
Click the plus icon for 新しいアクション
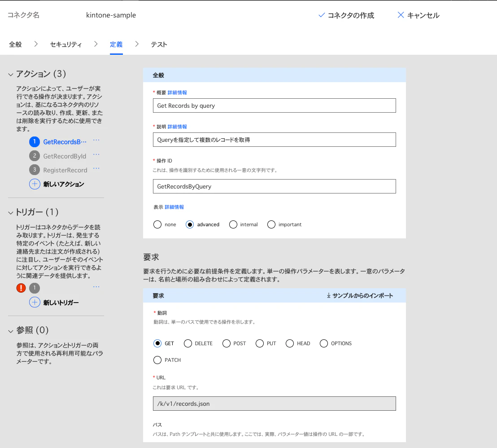[x=35, y=184]
